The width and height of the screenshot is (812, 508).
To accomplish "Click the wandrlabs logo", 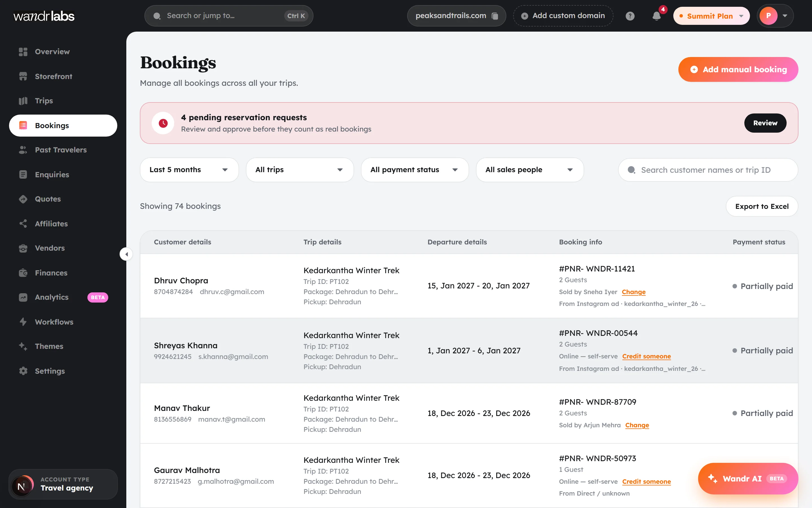I will [x=44, y=16].
